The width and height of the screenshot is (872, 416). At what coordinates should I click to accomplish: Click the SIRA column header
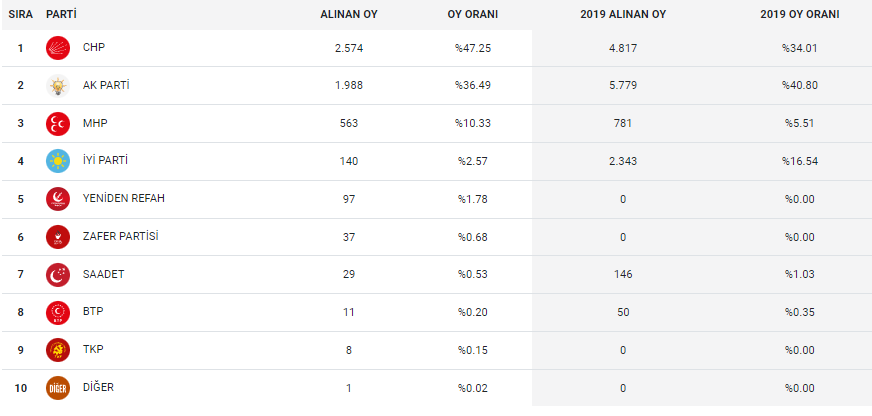click(21, 15)
